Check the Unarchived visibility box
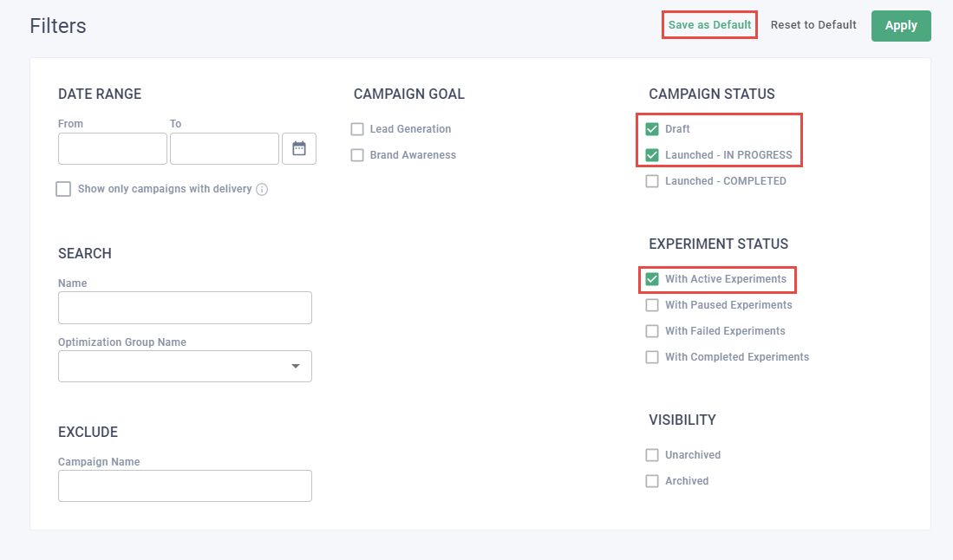 pyautogui.click(x=652, y=455)
